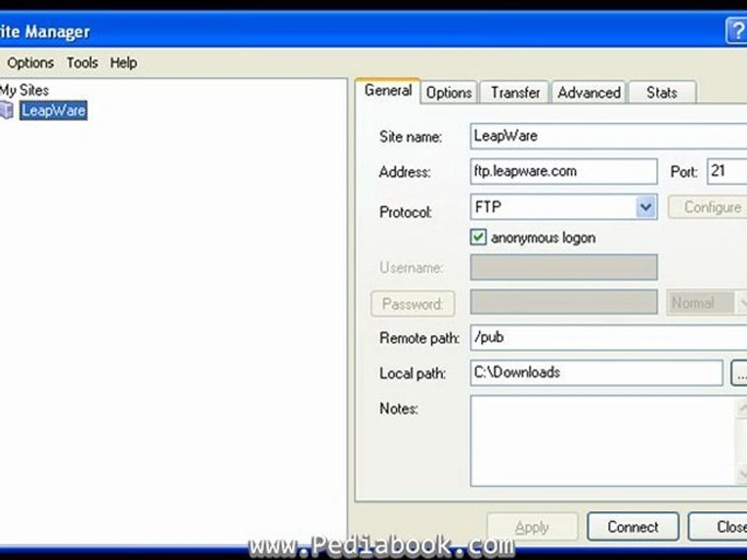Browse for local path with ellipsis button
Screen dimensions: 747x560
coord(739,373)
